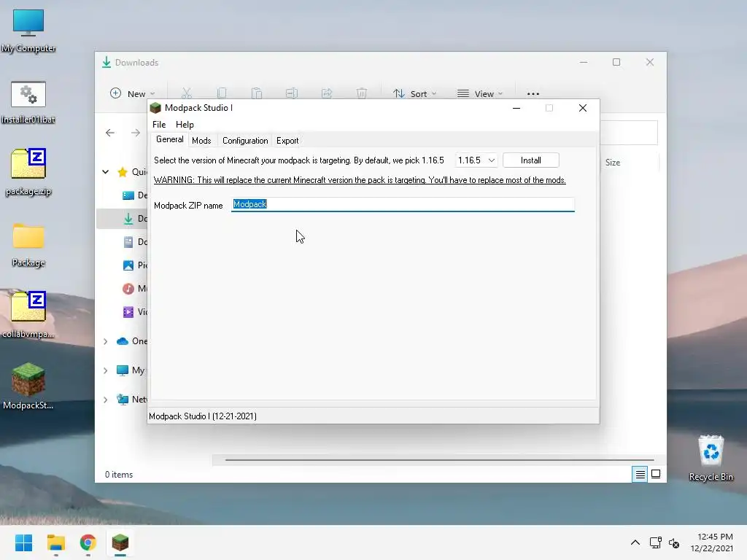The width and height of the screenshot is (747, 560).
Task: Expand the Network tree node
Action: 106,400
